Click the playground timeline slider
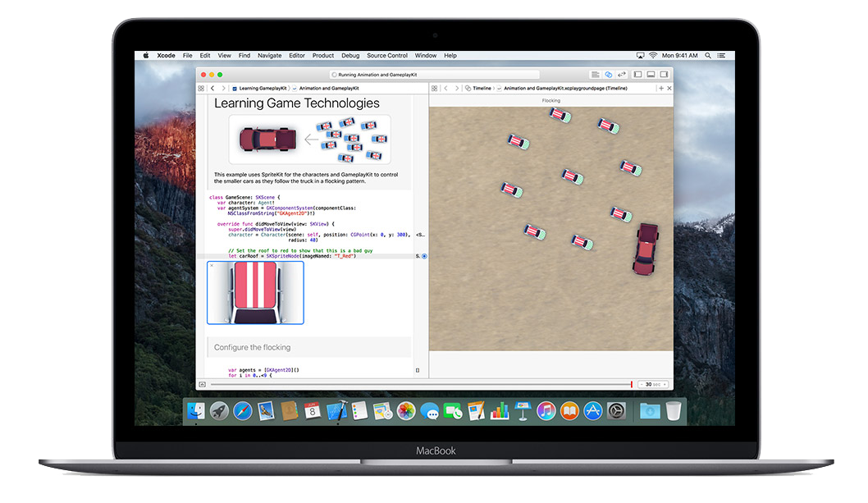 tap(421, 384)
